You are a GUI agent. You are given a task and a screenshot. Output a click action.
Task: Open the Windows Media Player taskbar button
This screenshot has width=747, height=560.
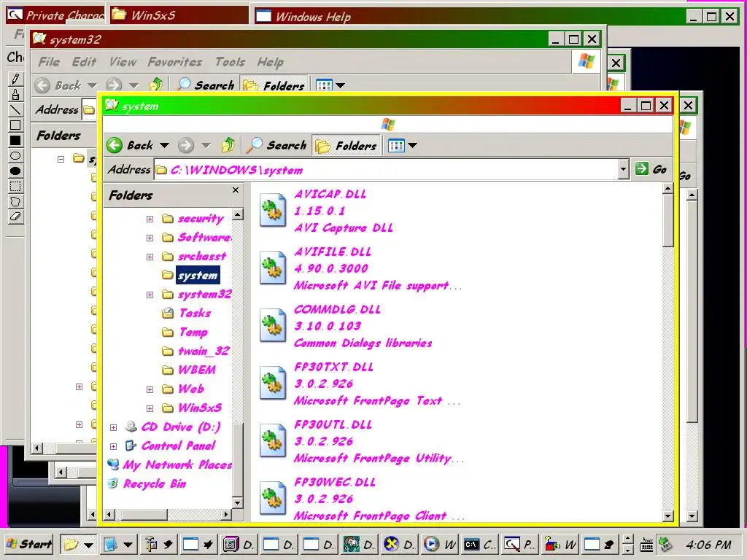440,544
